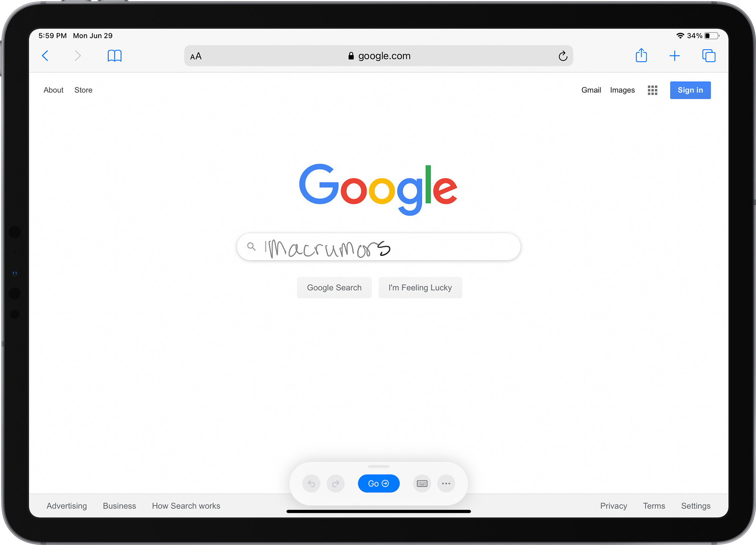Click the Safari back navigation arrow
The width and height of the screenshot is (756, 545).
coord(46,56)
